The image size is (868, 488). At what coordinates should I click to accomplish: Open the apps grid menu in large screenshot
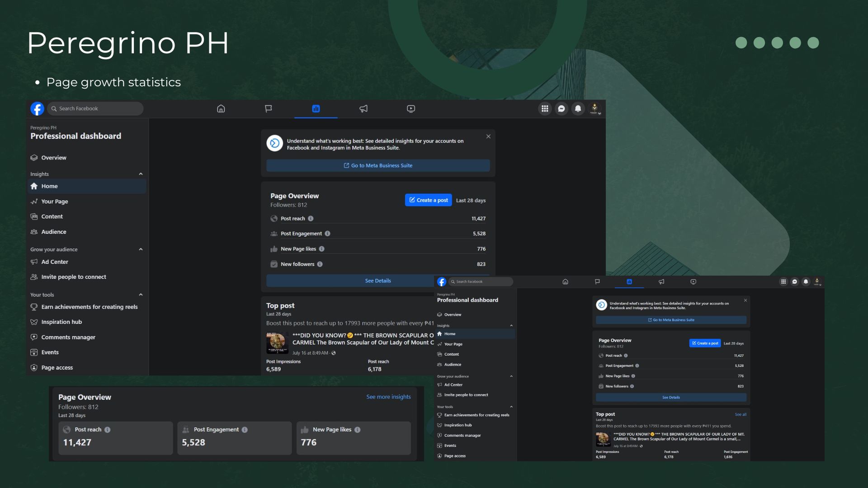545,108
